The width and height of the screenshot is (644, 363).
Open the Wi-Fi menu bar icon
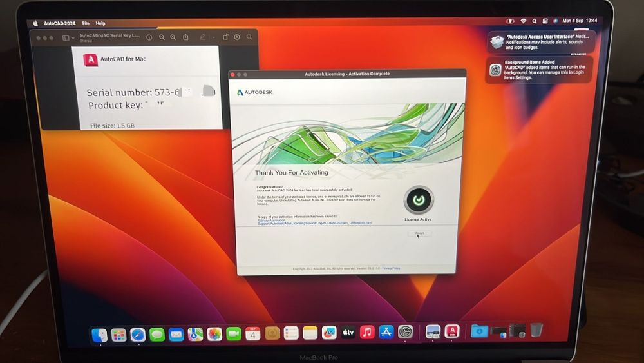click(x=523, y=21)
